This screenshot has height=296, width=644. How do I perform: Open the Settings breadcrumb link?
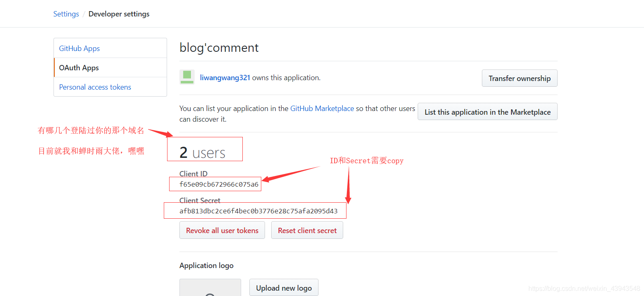66,14
